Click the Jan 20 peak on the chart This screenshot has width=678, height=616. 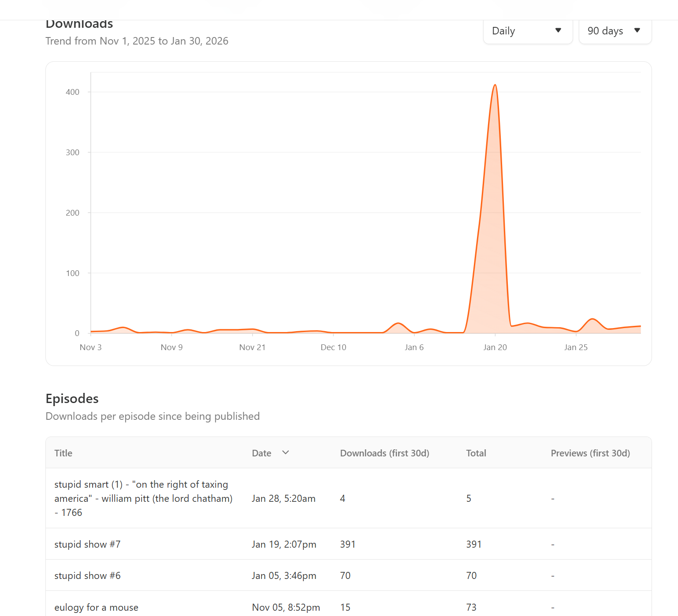point(495,85)
